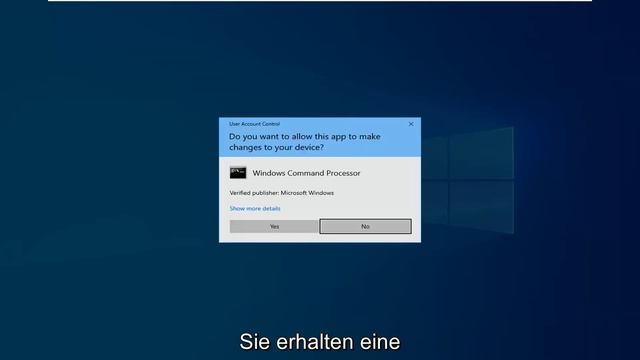The width and height of the screenshot is (640, 360).
Task: Click No to deny changes
Action: (365, 226)
